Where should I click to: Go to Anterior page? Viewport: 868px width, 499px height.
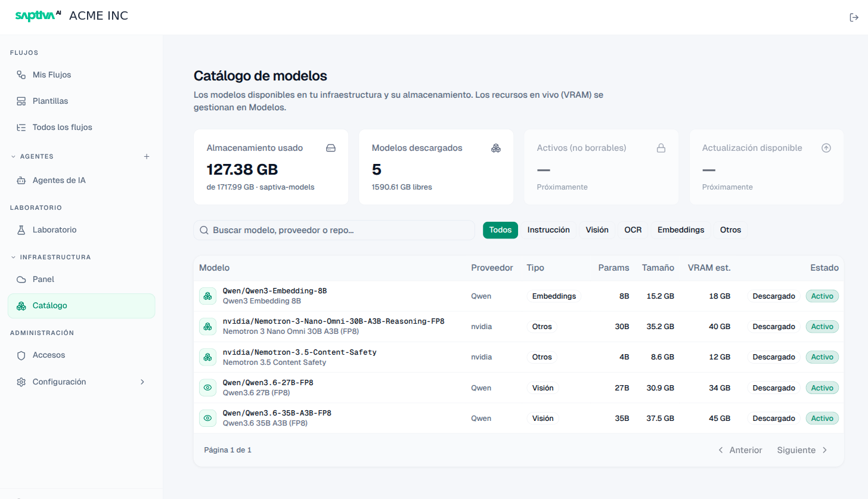click(x=740, y=450)
